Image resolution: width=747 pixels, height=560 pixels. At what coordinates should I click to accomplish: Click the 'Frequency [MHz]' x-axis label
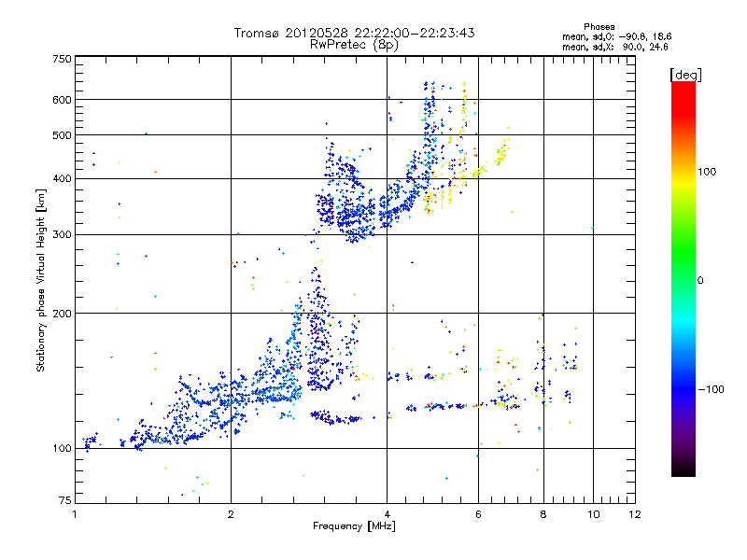pyautogui.click(x=354, y=526)
